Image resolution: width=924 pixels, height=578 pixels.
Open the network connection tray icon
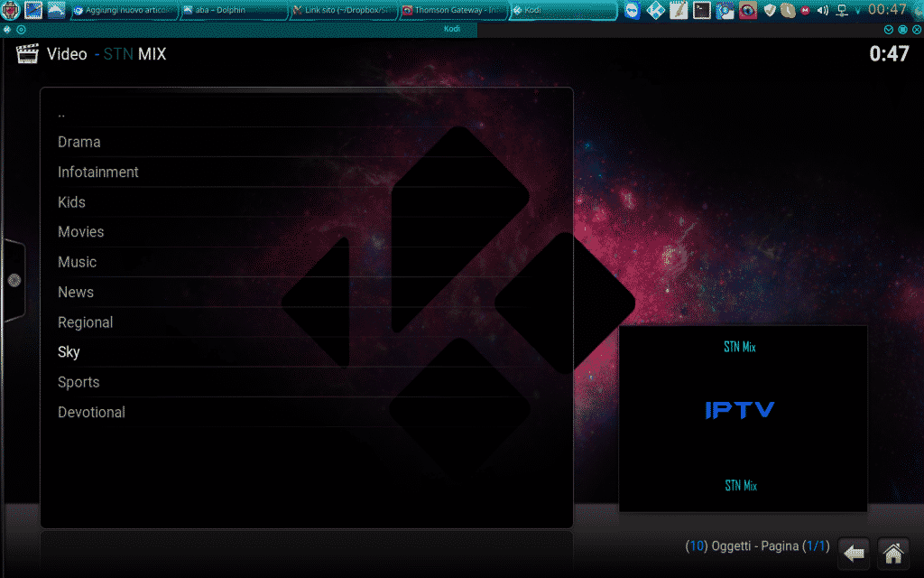tap(842, 10)
